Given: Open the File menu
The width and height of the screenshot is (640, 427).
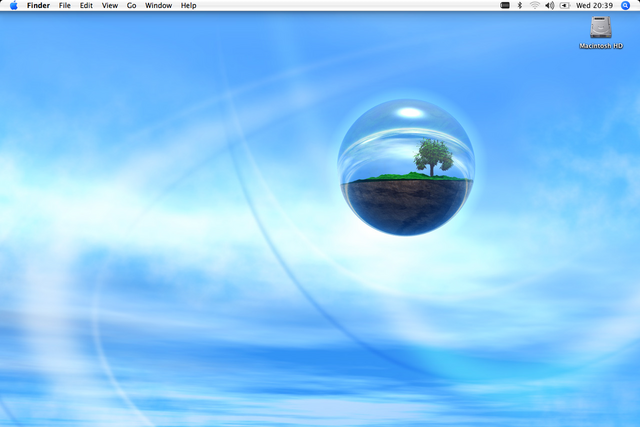Looking at the screenshot, I should coord(65,6).
